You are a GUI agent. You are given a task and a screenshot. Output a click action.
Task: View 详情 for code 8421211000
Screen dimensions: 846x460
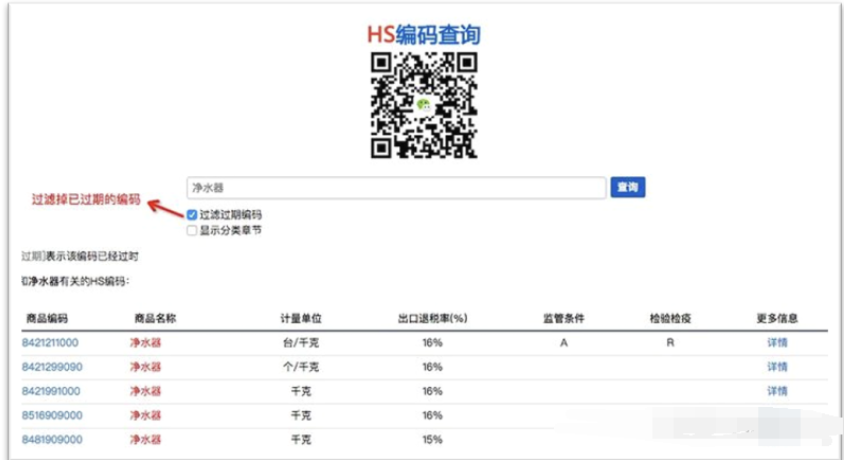pyautogui.click(x=777, y=343)
